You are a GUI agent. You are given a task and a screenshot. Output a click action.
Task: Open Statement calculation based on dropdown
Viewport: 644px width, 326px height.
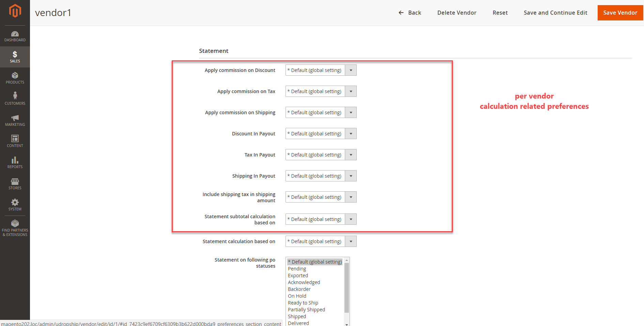(x=321, y=241)
